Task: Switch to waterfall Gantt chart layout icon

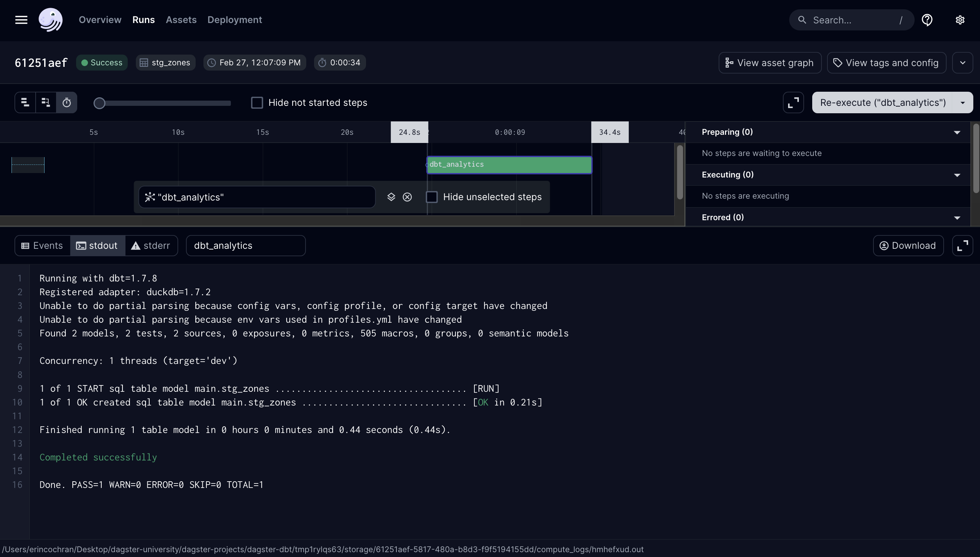Action: (46, 102)
